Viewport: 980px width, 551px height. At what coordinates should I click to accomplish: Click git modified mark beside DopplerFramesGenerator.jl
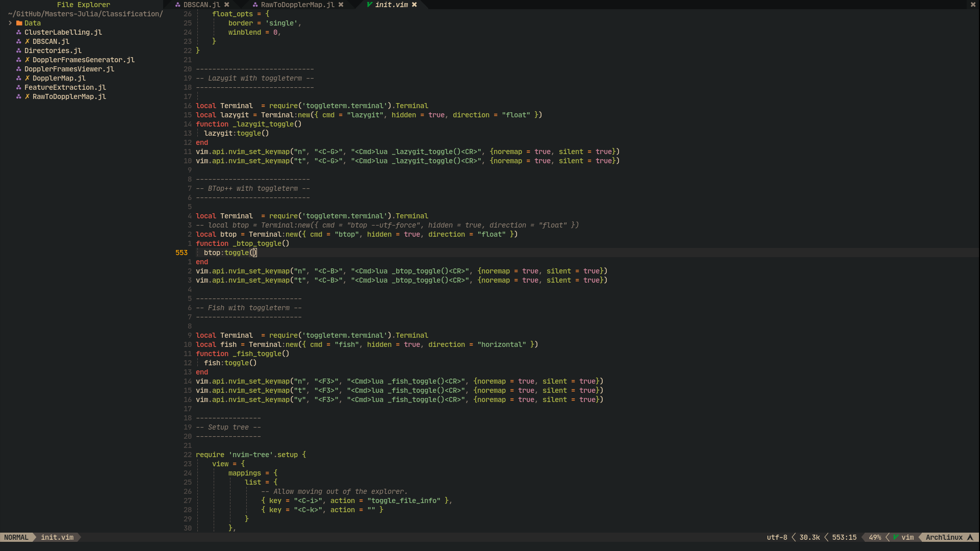27,60
